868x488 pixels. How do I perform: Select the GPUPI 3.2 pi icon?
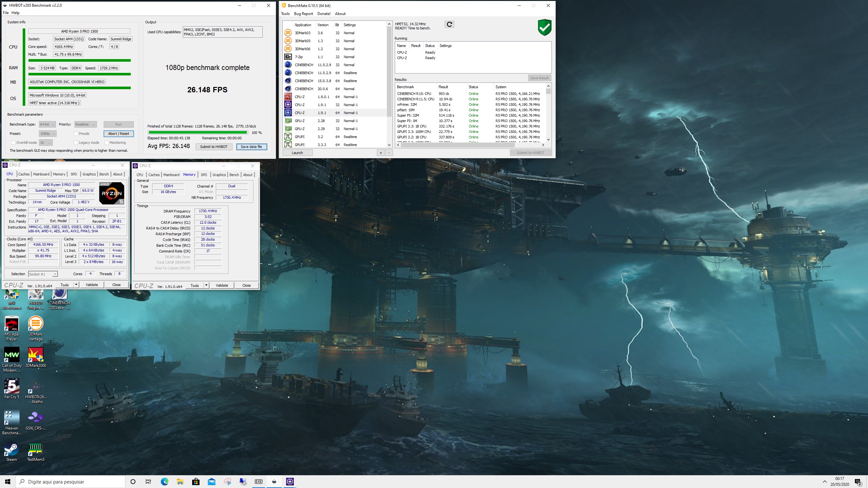coord(288,137)
